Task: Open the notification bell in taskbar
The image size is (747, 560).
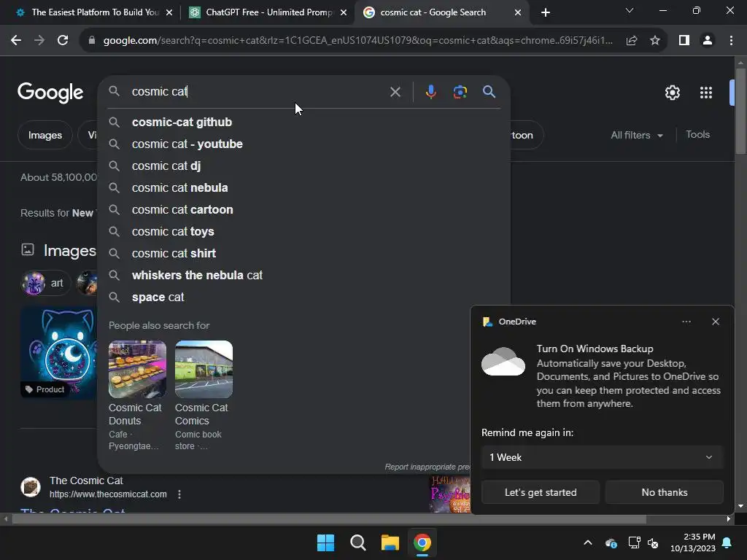Action: [727, 542]
